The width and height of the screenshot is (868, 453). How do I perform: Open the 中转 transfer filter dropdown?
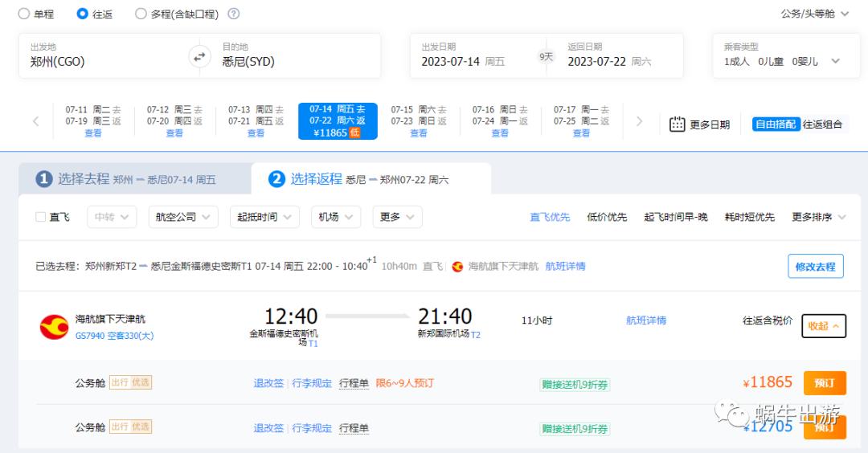(112, 217)
